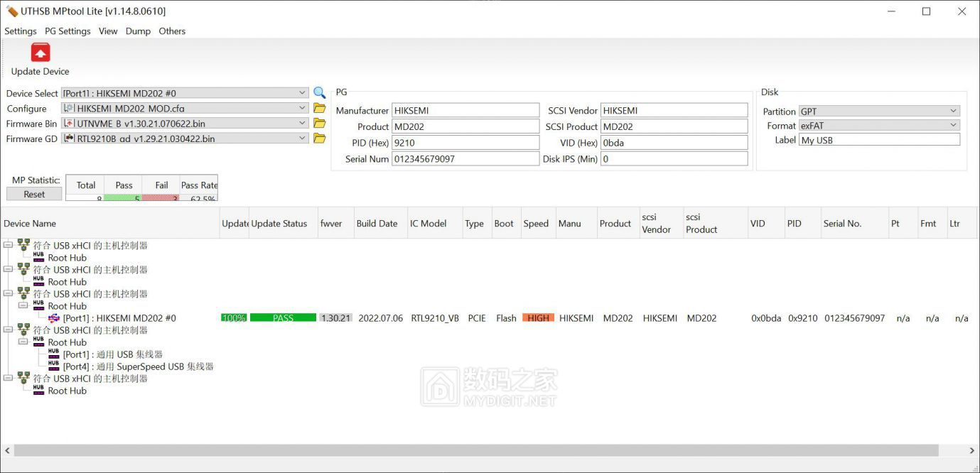Screen dimensions: 980x473
Task: Open the device search magnifier icon
Action: tap(319, 92)
